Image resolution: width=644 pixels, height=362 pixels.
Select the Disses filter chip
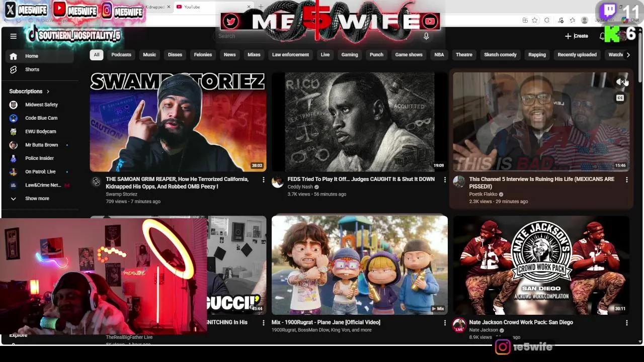175,55
